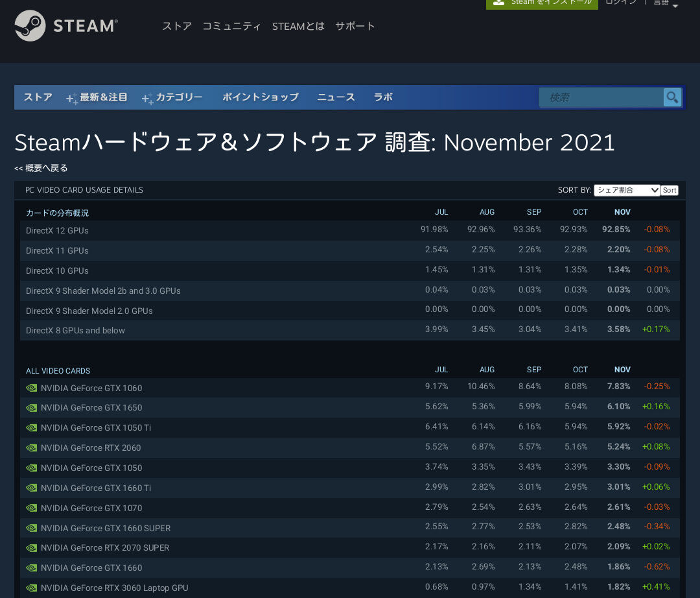Click the Steamをインストール button
The height and width of the screenshot is (598, 700).
542,4
